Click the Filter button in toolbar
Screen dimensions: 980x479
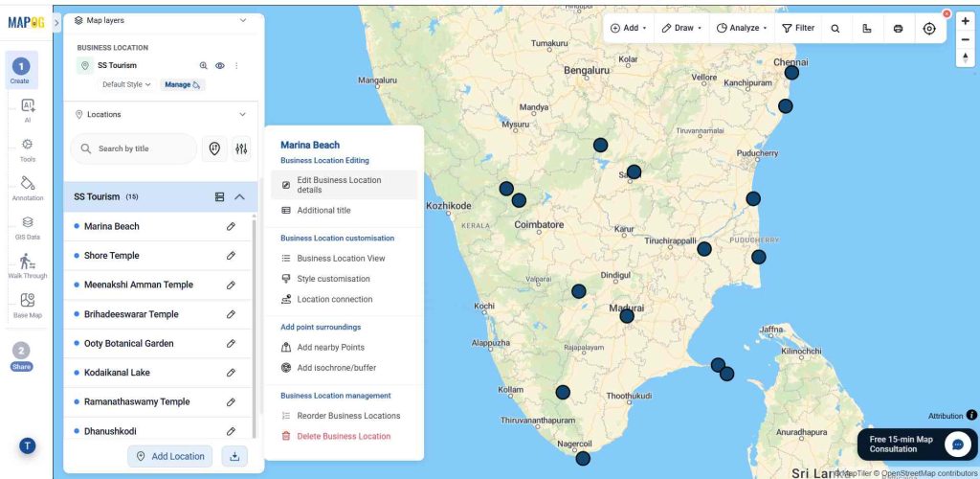tap(798, 28)
